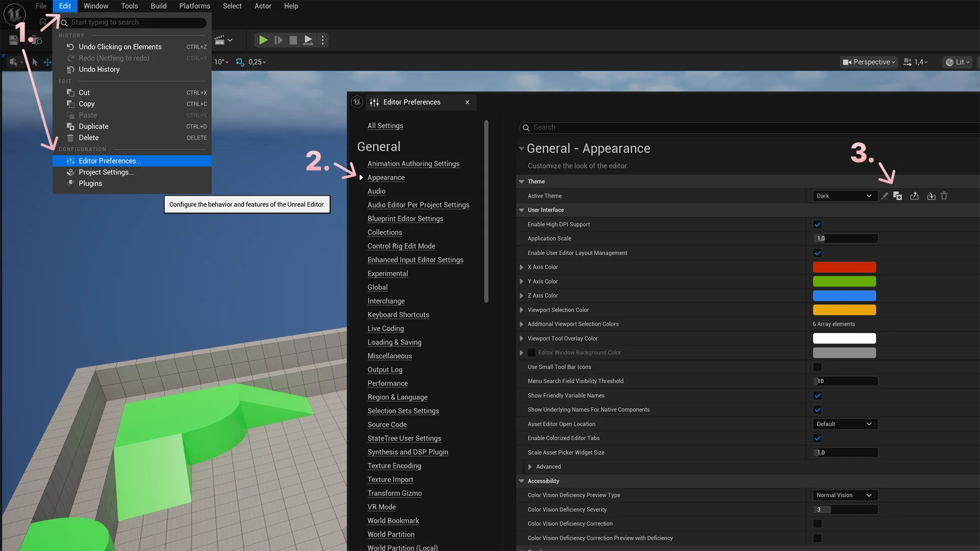Open Project Settings menu entry
Image resolution: width=980 pixels, height=551 pixels.
(132, 172)
